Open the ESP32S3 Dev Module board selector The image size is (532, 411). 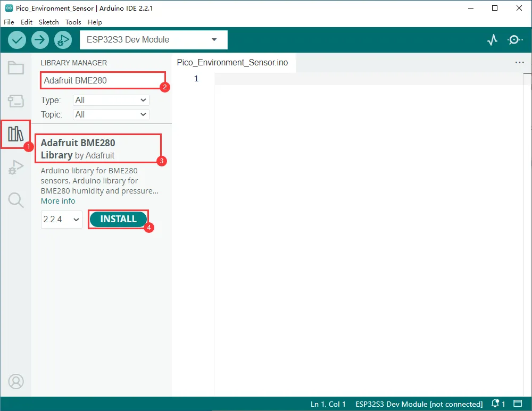154,40
